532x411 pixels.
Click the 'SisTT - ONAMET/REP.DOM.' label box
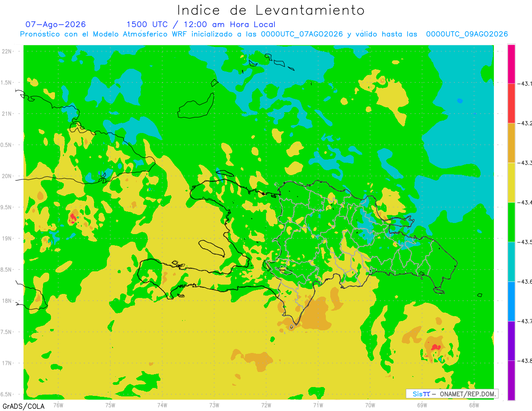[452, 394]
